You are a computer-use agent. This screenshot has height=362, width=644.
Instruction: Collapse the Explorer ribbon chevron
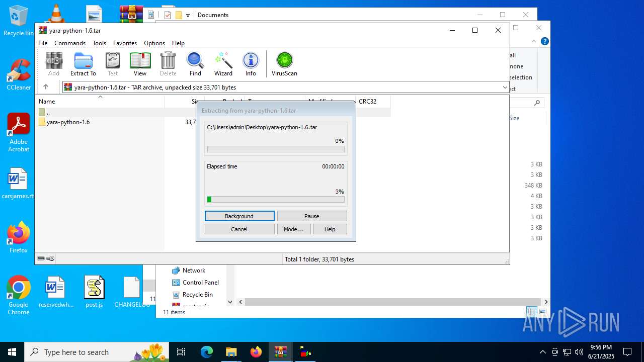click(534, 42)
